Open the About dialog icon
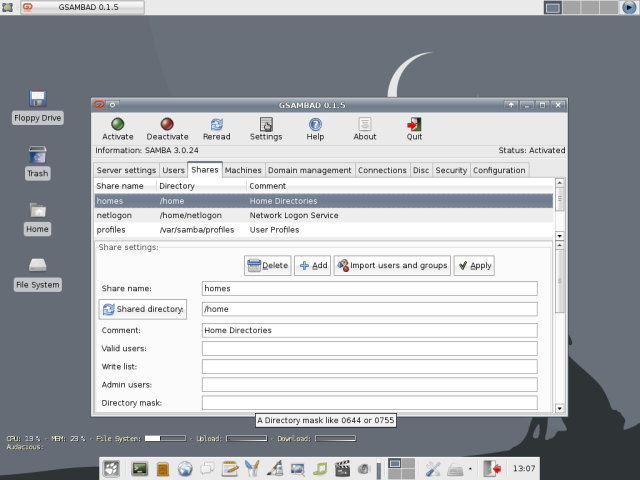This screenshot has height=480, width=640. coord(365,124)
